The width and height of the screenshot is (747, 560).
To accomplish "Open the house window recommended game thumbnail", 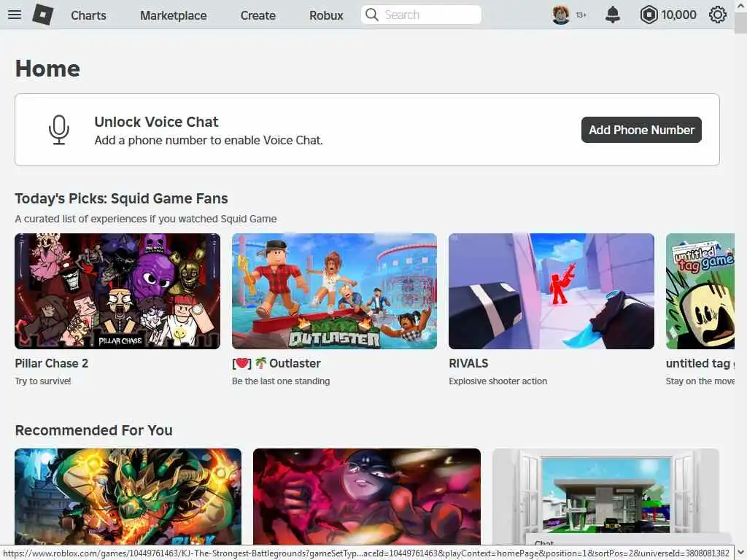I will coord(605,496).
